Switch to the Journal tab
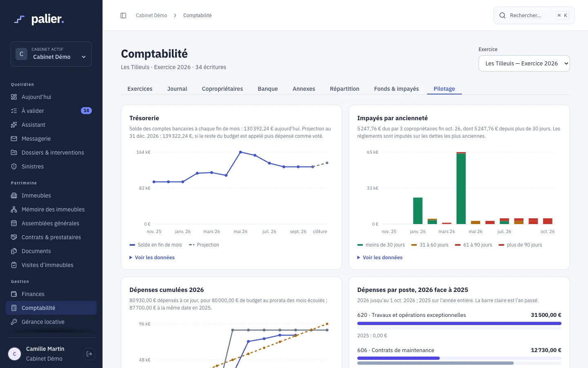 [177, 89]
